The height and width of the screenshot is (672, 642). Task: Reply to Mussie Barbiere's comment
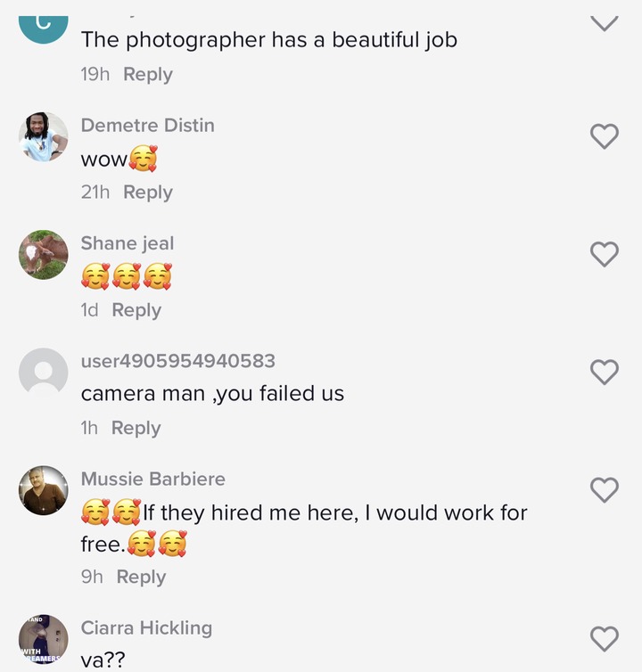(141, 577)
